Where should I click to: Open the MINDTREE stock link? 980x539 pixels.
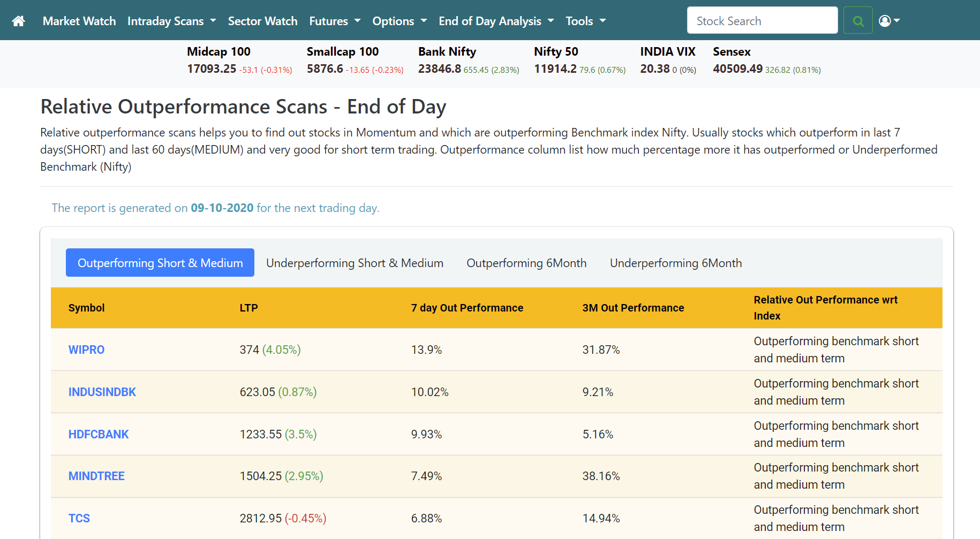coord(96,476)
